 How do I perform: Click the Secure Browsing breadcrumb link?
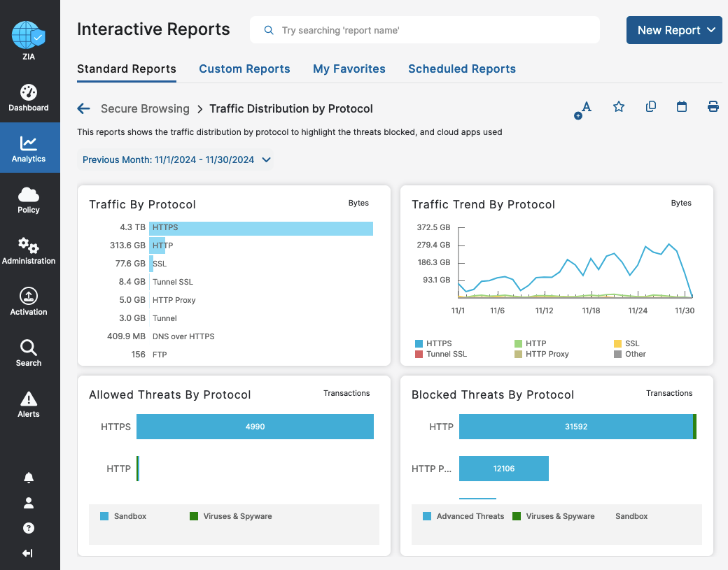coord(145,108)
